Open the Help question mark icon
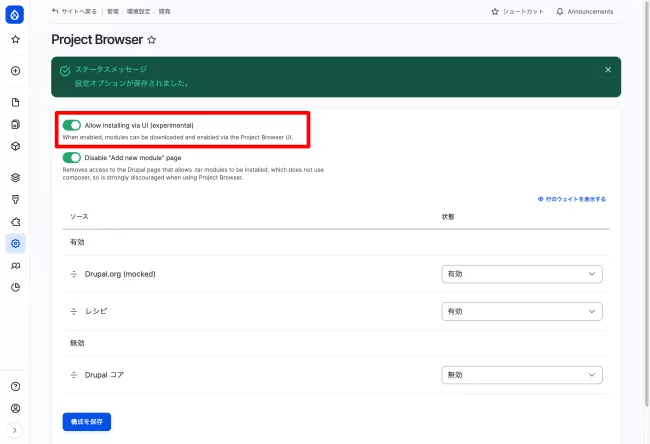Screen dimensions: 650x444 pos(15,387)
